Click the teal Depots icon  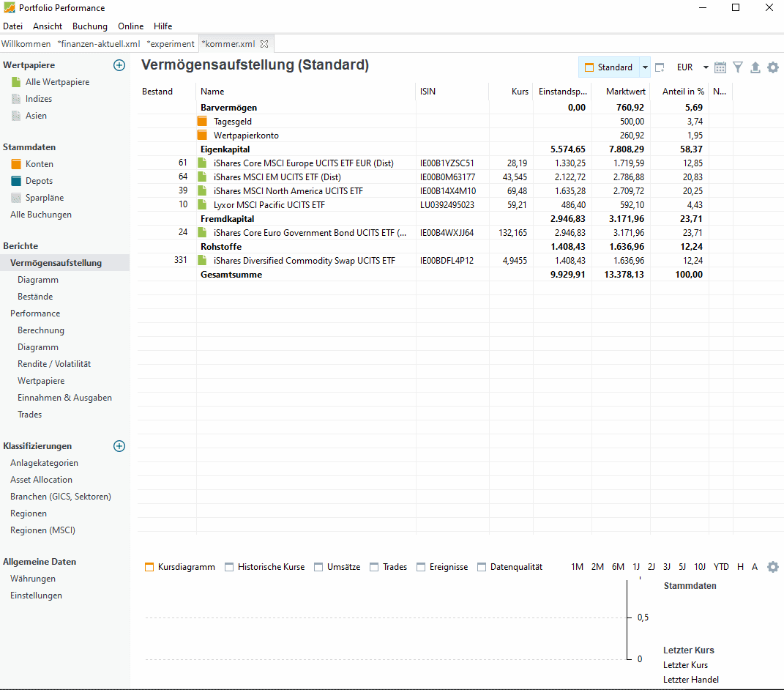point(16,181)
